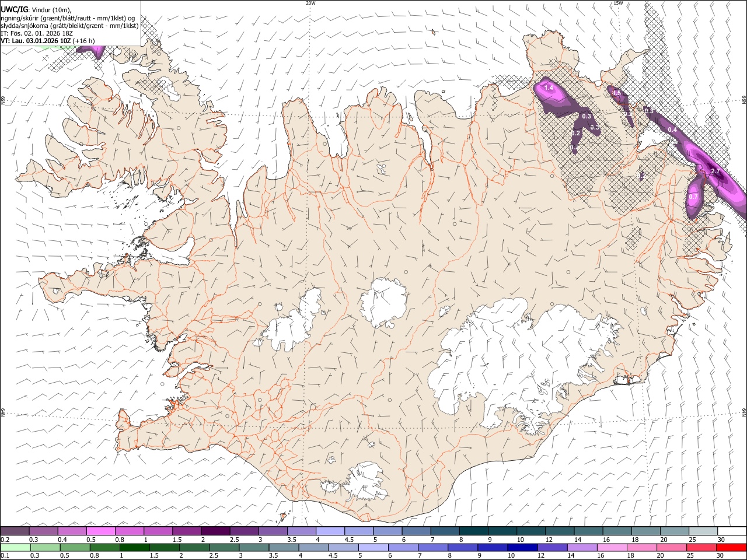747x560 pixels.
Task: Click the 'VT: Lau. 03.01.2026 10Z (+16 h)' line
Action: tap(48, 41)
